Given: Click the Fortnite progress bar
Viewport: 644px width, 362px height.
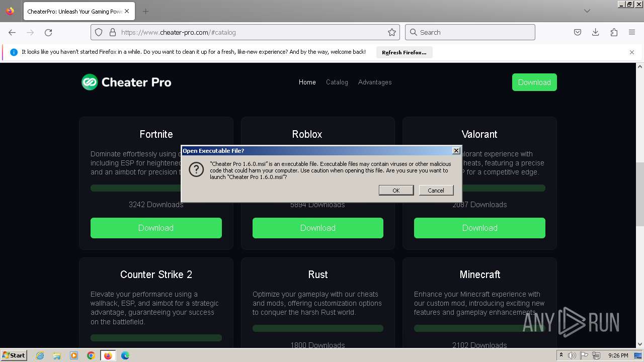Looking at the screenshot, I should (x=136, y=188).
